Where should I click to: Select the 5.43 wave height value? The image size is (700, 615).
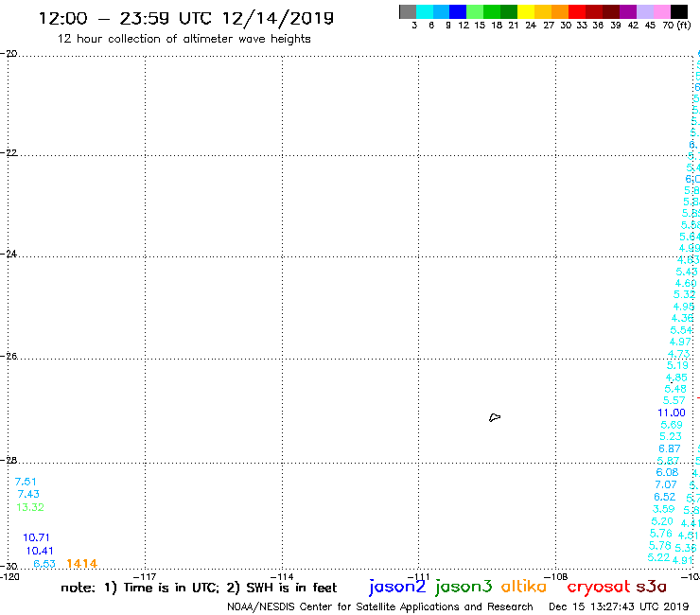click(687, 272)
